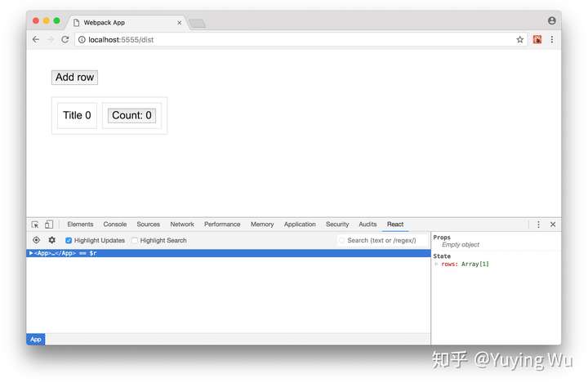Screen dimensions: 588x387
Task: Switch to the Network tab
Action: point(182,225)
